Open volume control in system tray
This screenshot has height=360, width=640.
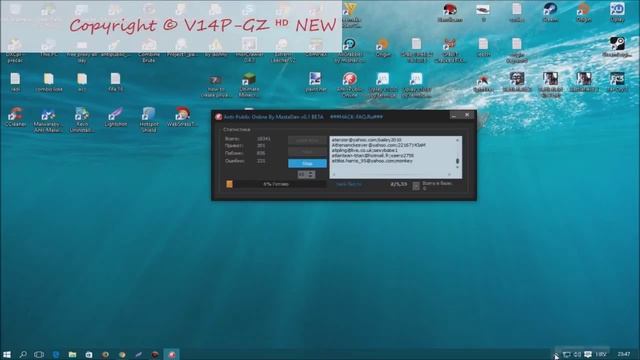[x=577, y=354]
